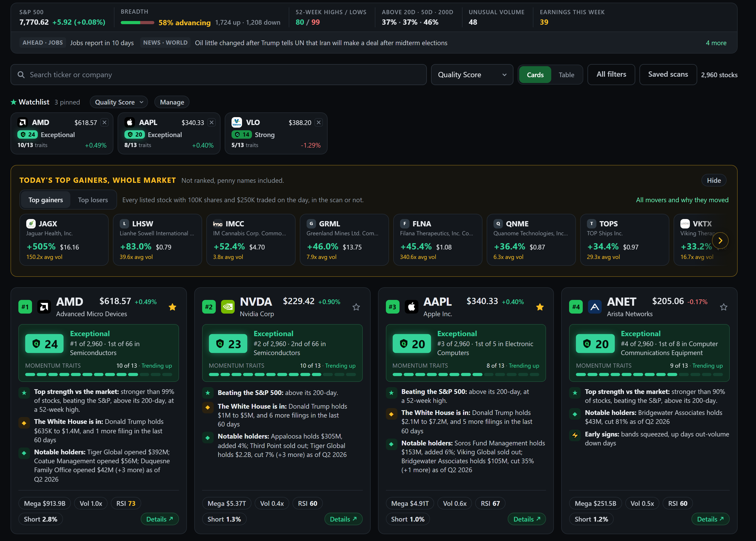Star NVDA to add to watchlist
The height and width of the screenshot is (541, 756).
pos(356,307)
